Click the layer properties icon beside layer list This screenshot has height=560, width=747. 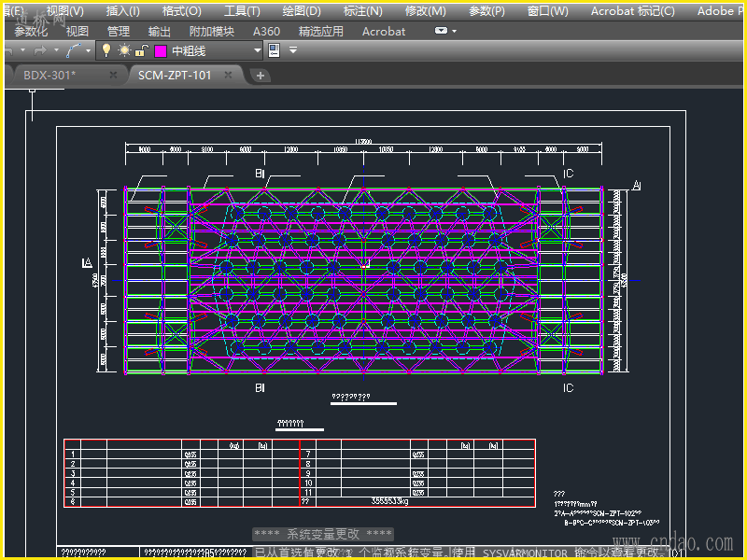pyautogui.click(x=274, y=50)
